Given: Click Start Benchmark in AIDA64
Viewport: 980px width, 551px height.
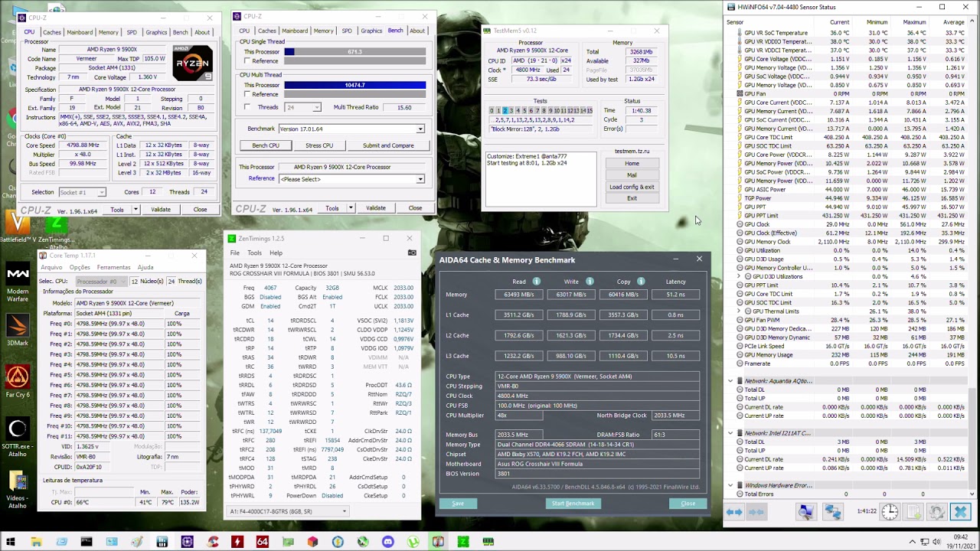Looking at the screenshot, I should tap(573, 504).
